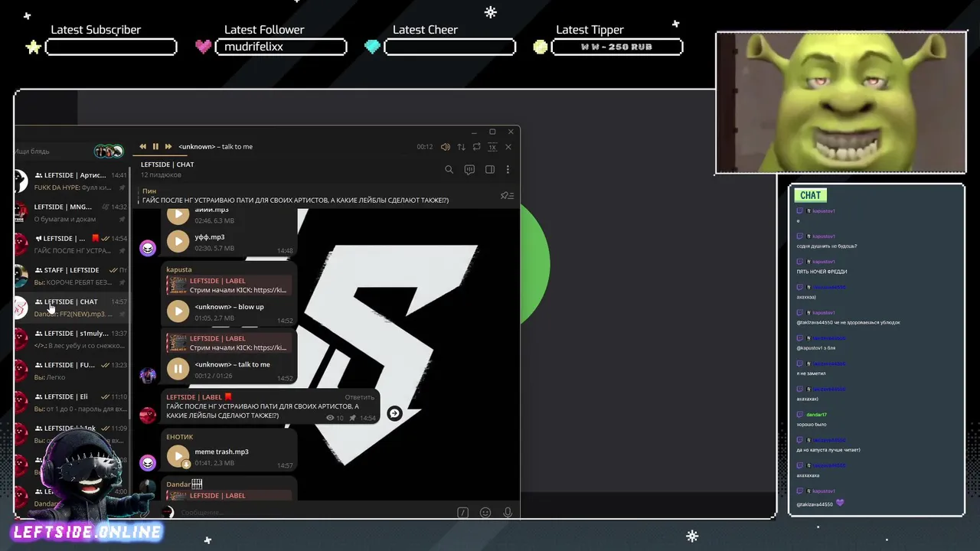Open LEFTSIDE | LABEL reply quote above blow up
Screen dimensions: 980x551
pos(228,285)
